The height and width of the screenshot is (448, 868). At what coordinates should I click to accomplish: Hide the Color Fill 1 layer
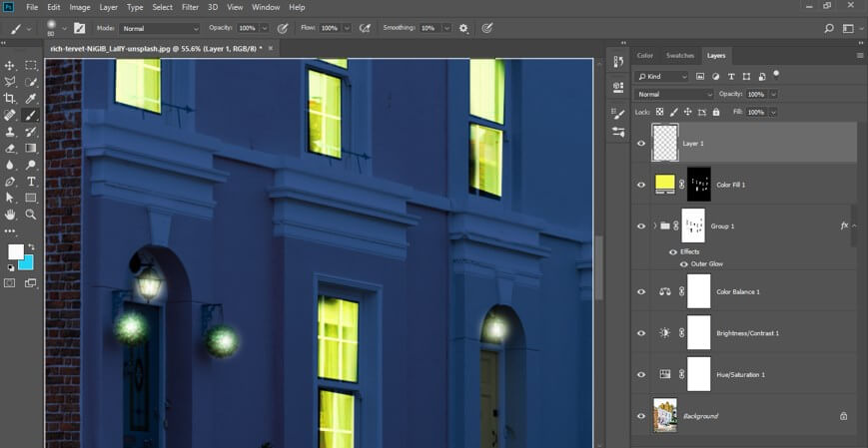pyautogui.click(x=641, y=185)
